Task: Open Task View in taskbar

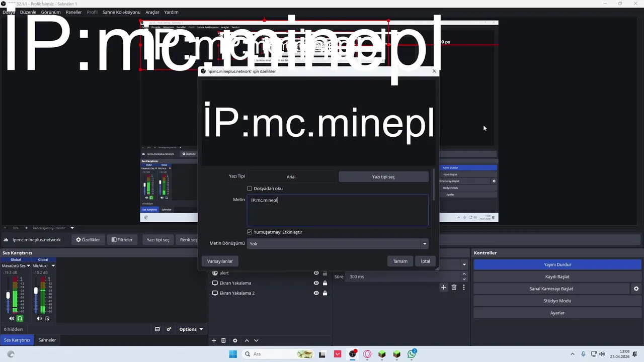Action: [x=323, y=354]
